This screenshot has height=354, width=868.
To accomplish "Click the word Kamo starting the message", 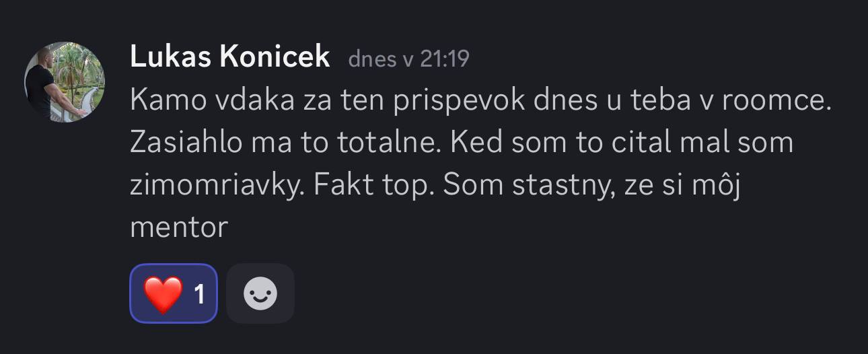I will (168, 101).
